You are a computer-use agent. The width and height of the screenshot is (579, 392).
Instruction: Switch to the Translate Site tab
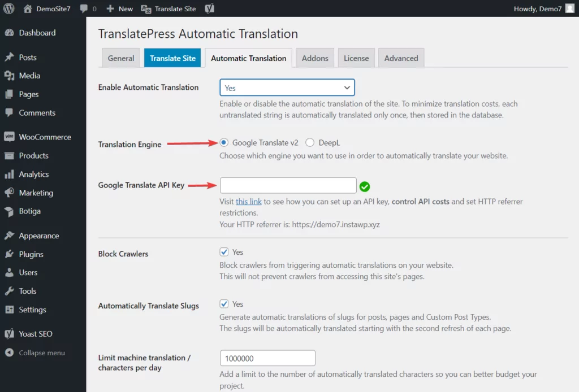(172, 58)
